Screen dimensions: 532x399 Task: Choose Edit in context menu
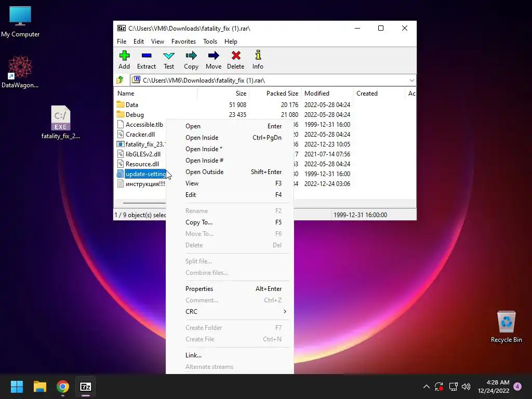click(x=230, y=195)
